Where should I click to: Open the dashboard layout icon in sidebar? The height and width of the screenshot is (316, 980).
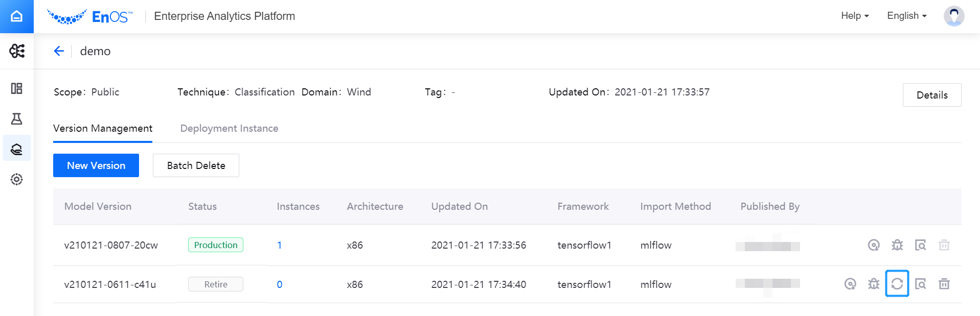pos(16,89)
